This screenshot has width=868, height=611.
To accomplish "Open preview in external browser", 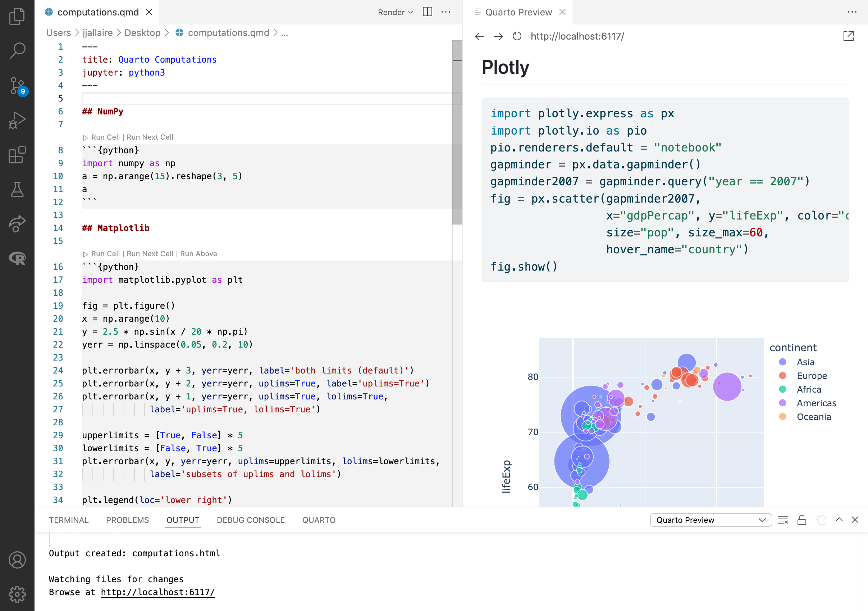I will (848, 36).
